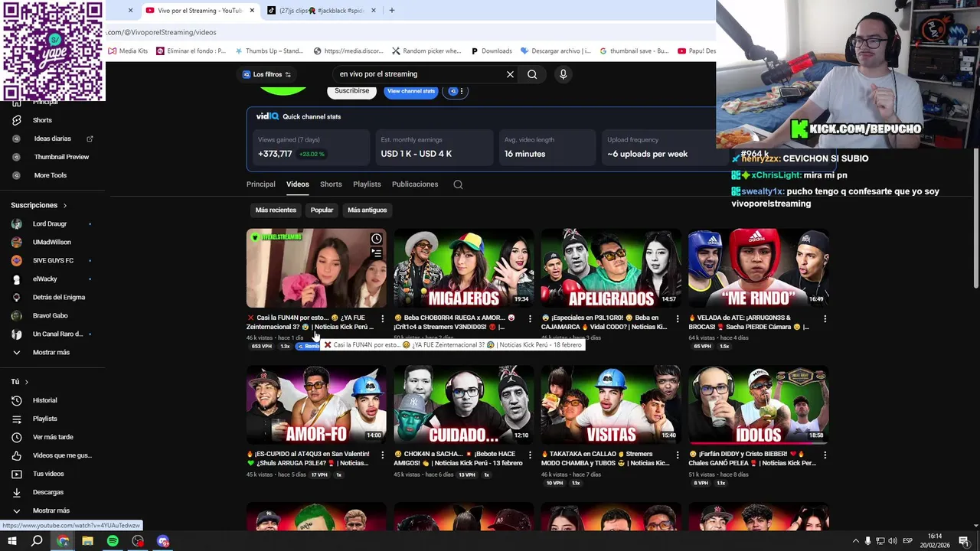Open Thumbnail Preview tool

click(x=61, y=157)
